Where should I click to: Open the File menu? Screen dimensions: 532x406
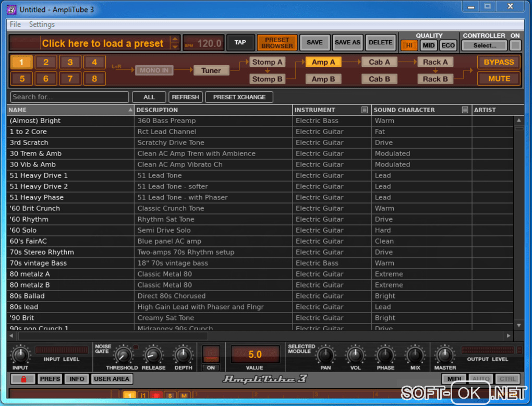pyautogui.click(x=15, y=24)
